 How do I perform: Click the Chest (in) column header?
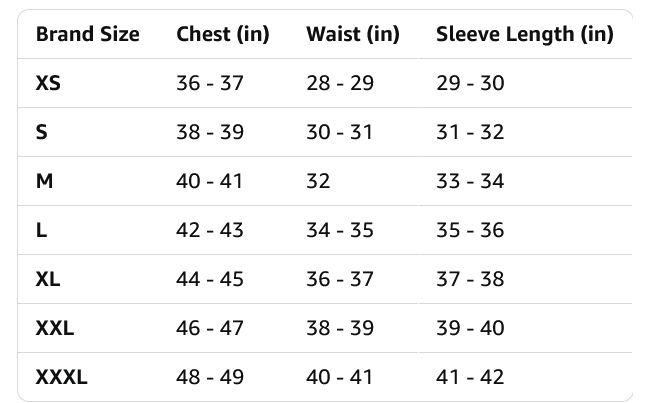[223, 34]
